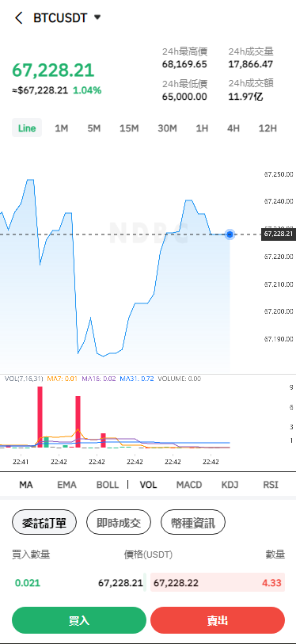Click the 價格(USDT) column header

[148, 554]
